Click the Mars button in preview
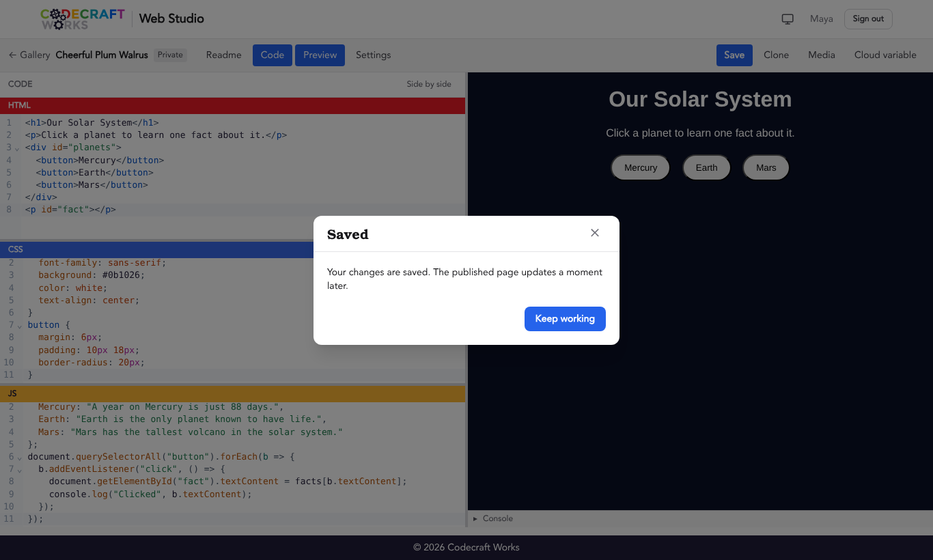933x560 pixels. [x=766, y=167]
